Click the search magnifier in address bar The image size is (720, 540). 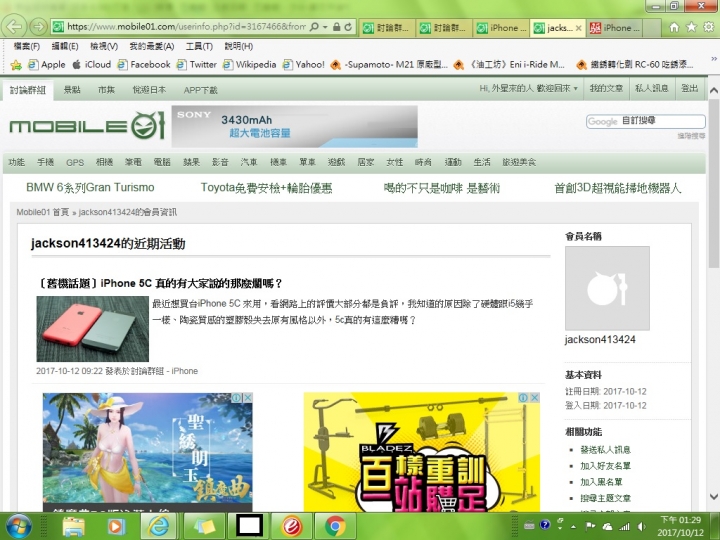[x=314, y=27]
